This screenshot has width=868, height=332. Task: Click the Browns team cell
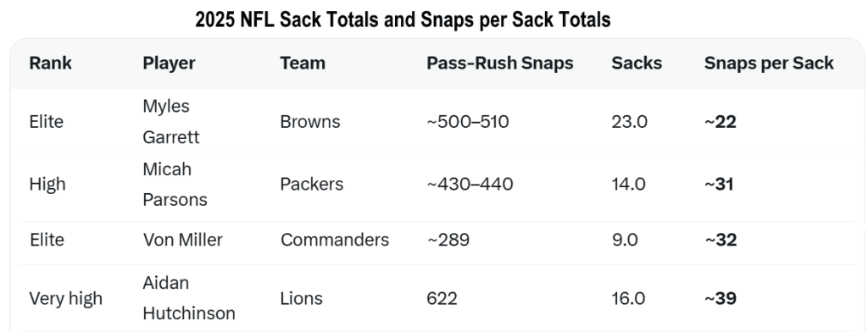click(310, 121)
